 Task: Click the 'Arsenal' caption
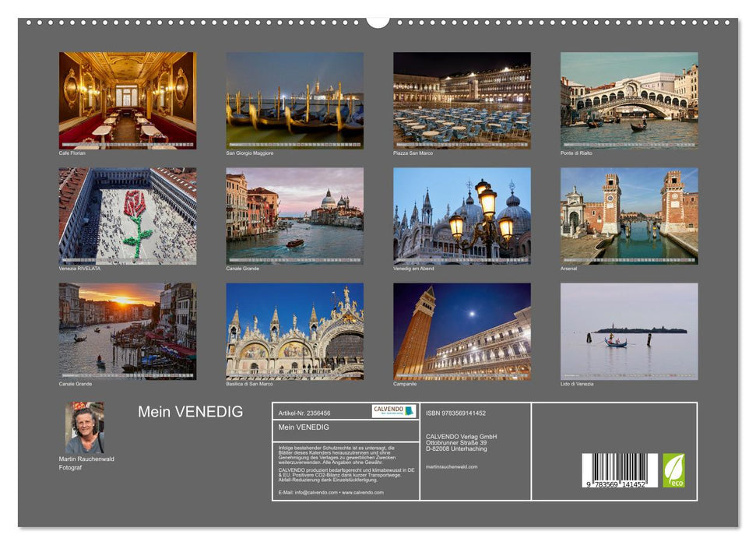(x=568, y=269)
